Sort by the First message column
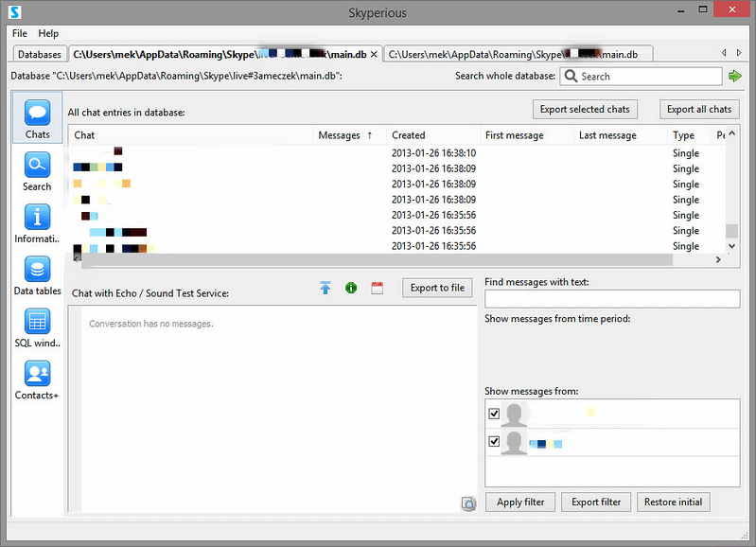The width and height of the screenshot is (756, 547). [526, 135]
